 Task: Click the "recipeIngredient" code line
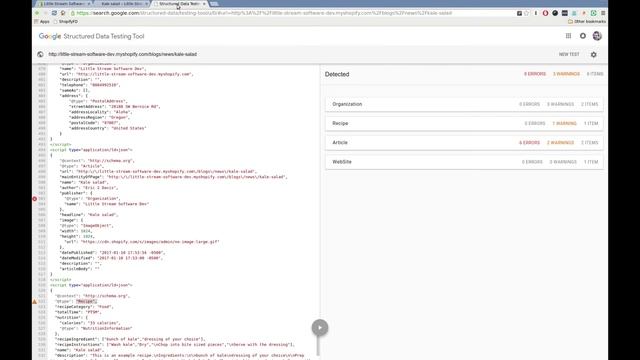(x=130, y=339)
